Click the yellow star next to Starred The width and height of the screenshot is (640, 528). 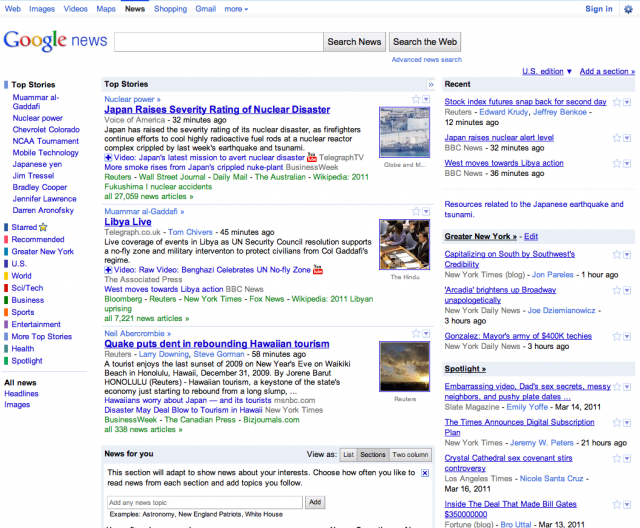[43, 227]
